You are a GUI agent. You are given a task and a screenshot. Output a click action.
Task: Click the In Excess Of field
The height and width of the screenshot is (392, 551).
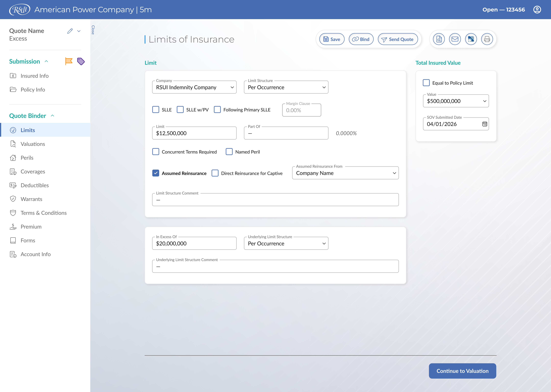tap(194, 243)
